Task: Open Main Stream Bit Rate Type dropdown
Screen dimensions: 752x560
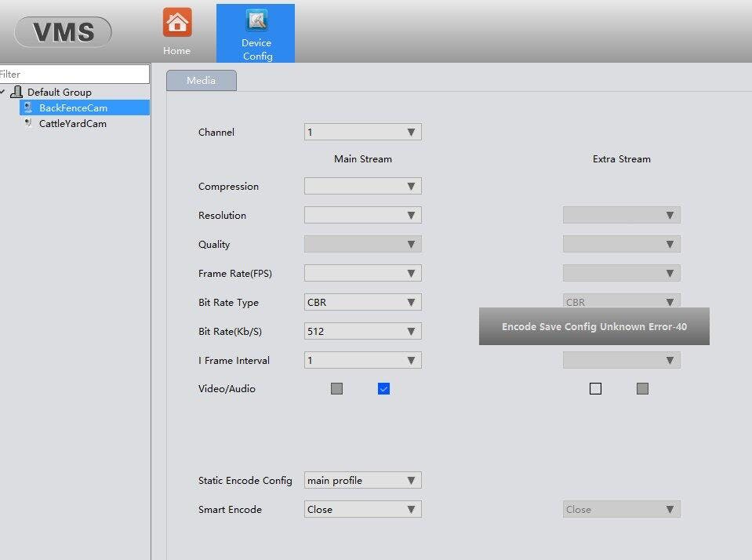Action: pos(362,302)
